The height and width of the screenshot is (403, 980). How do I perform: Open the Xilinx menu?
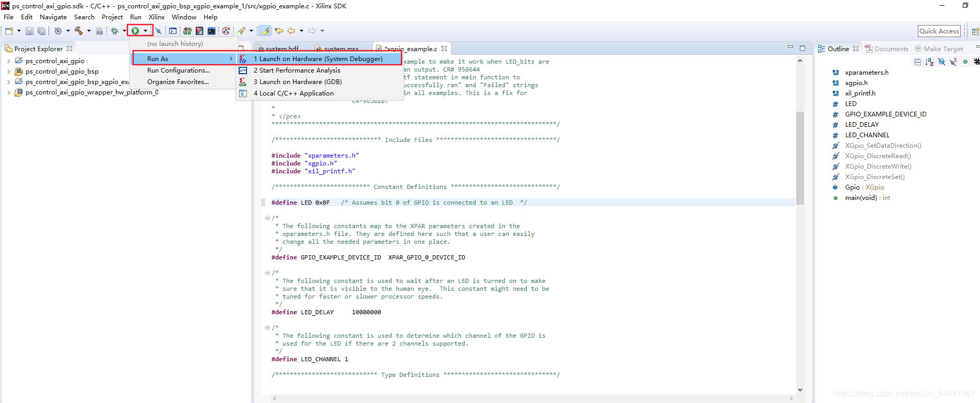click(157, 17)
